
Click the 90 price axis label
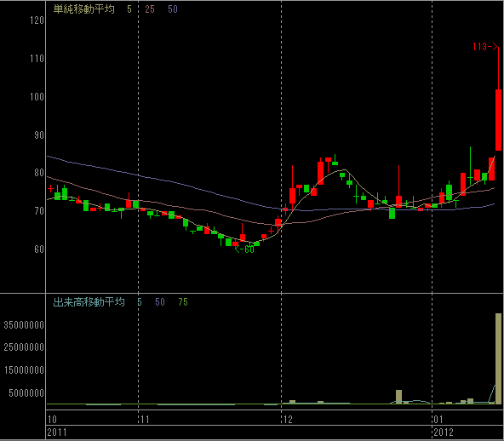pyautogui.click(x=39, y=135)
